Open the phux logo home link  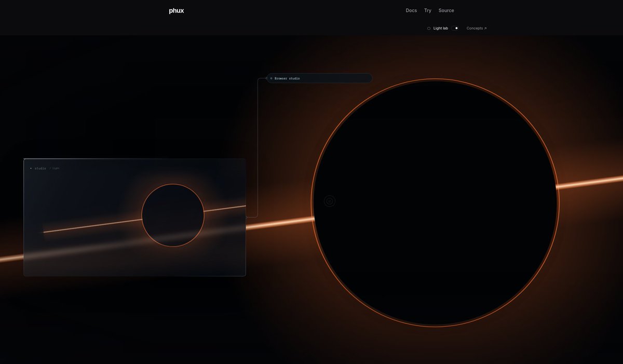(x=176, y=10)
